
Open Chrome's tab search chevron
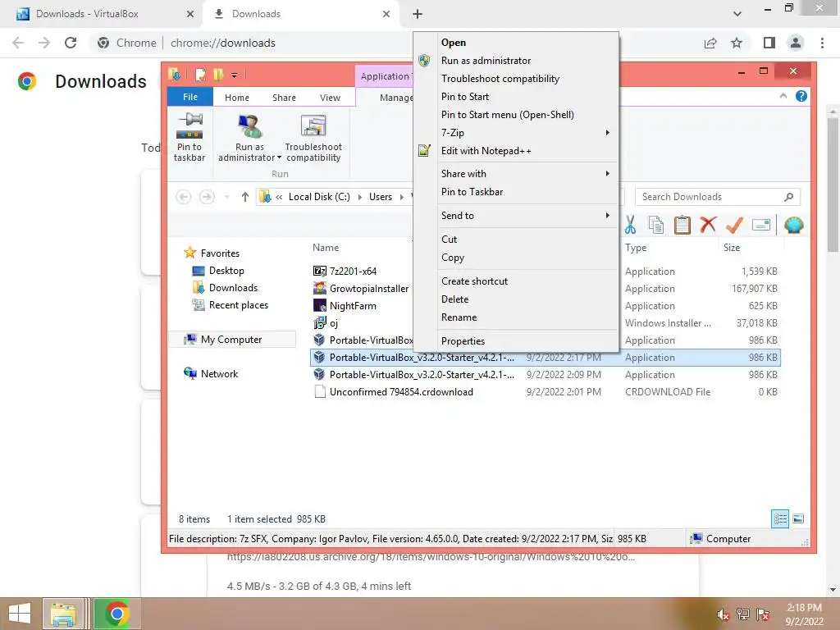coord(737,14)
